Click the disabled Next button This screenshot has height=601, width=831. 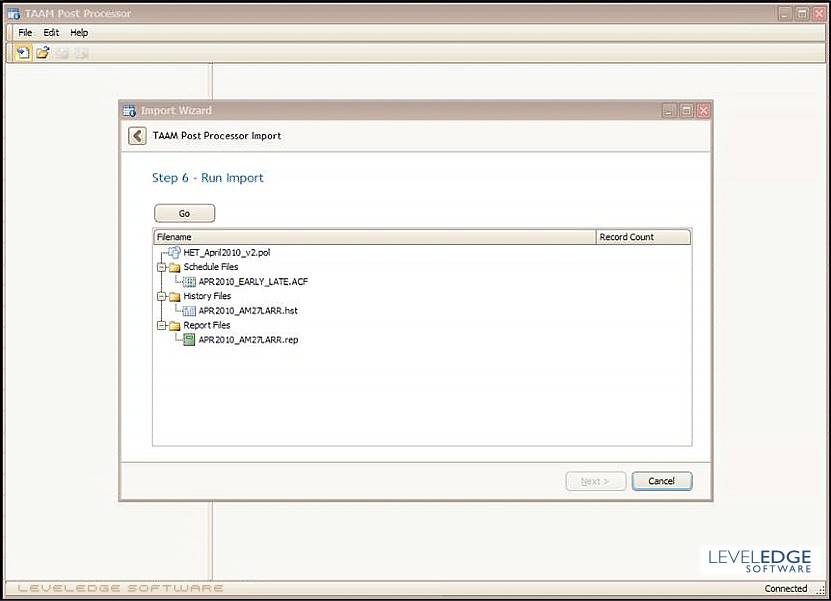pyautogui.click(x=596, y=481)
